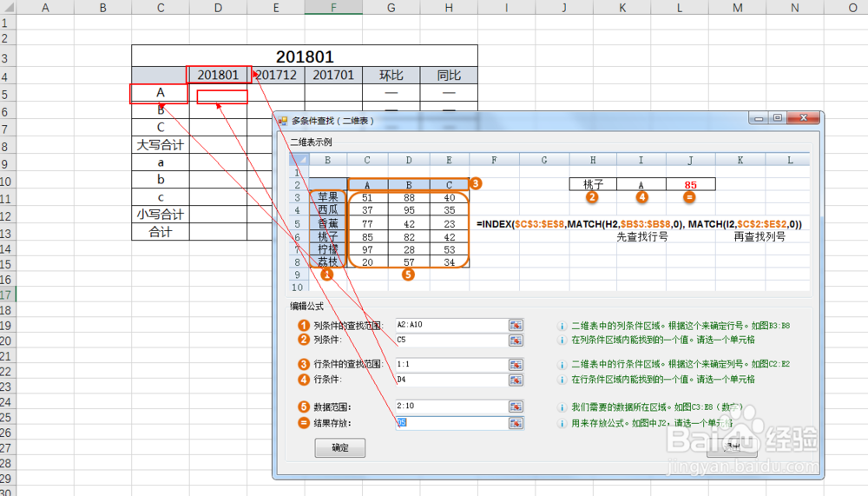868x496 pixels.
Task: Click the header cell 同比
Action: tap(449, 75)
